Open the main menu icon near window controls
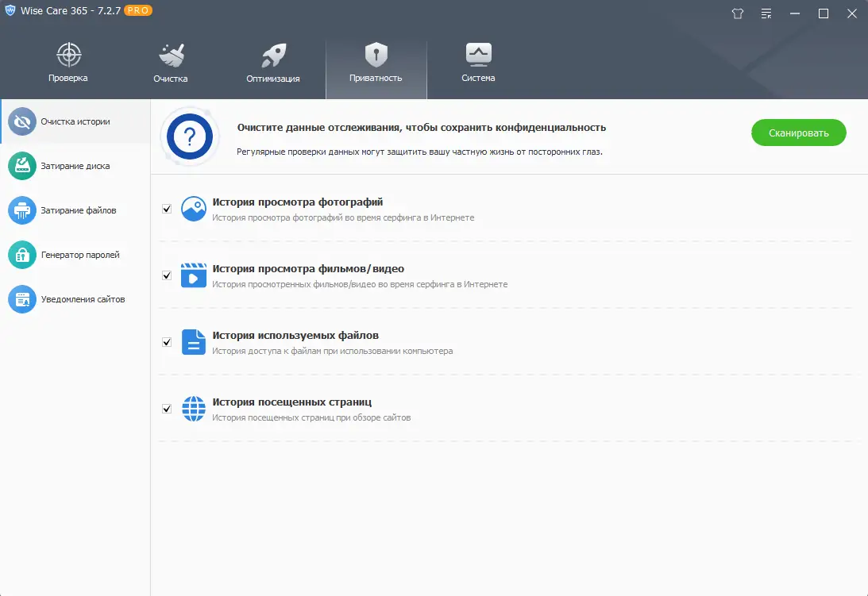 766,13
